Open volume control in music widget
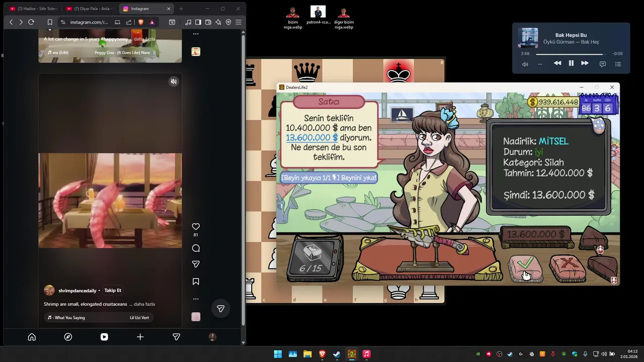The width and height of the screenshot is (644, 362). 525,64
